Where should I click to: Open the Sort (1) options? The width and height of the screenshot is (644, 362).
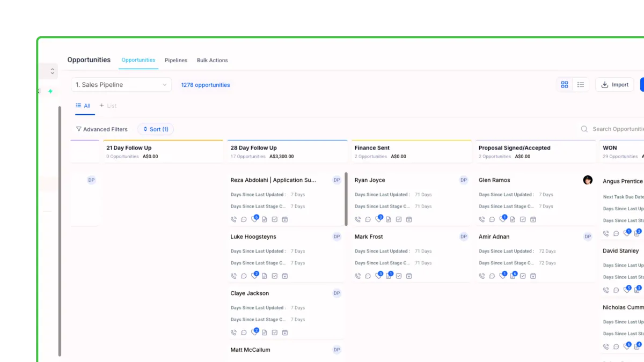tap(156, 129)
